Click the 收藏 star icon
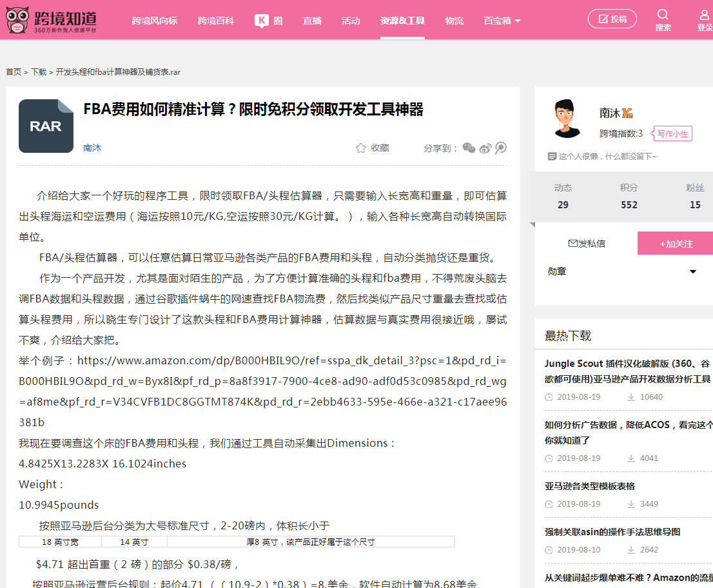The width and height of the screenshot is (713, 588). [360, 148]
